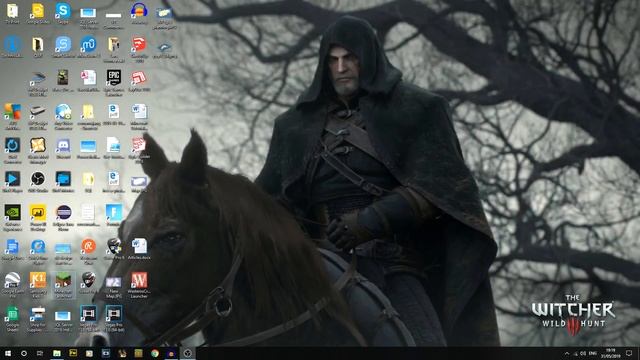Switch to Google Chrome on the taskbar
Viewport: 640px width, 360px height.
pos(155,353)
